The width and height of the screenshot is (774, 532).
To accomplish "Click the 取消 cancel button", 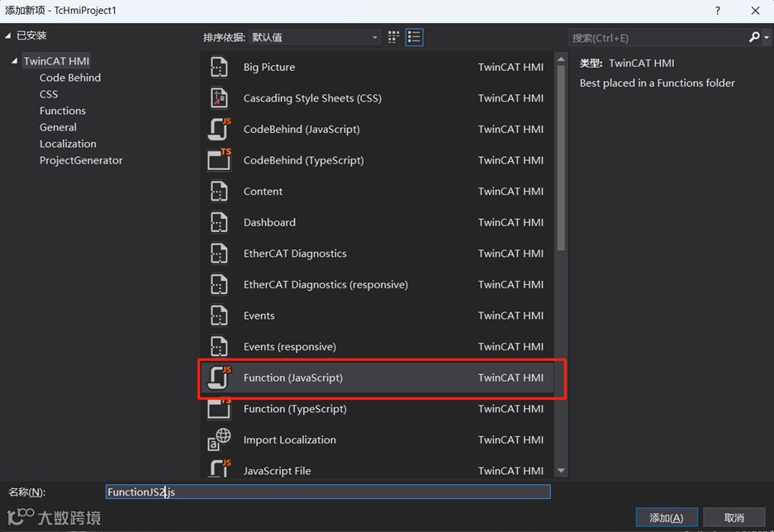I will (734, 518).
